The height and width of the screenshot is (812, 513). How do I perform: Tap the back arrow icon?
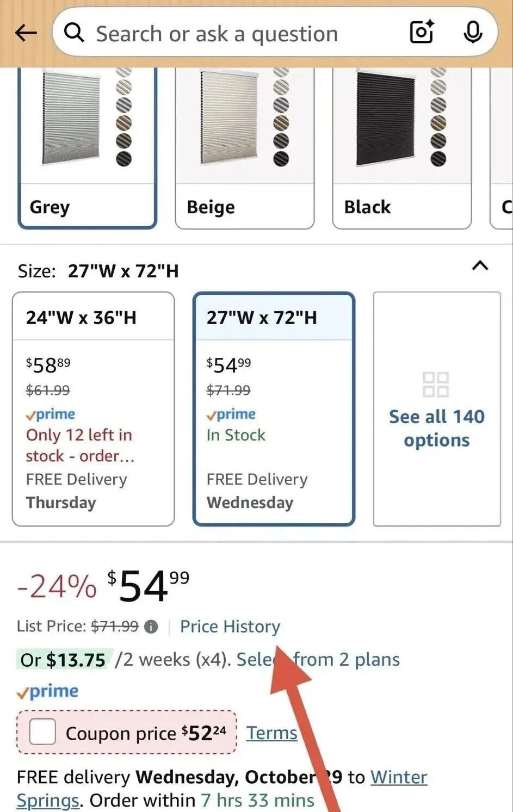coord(26,33)
